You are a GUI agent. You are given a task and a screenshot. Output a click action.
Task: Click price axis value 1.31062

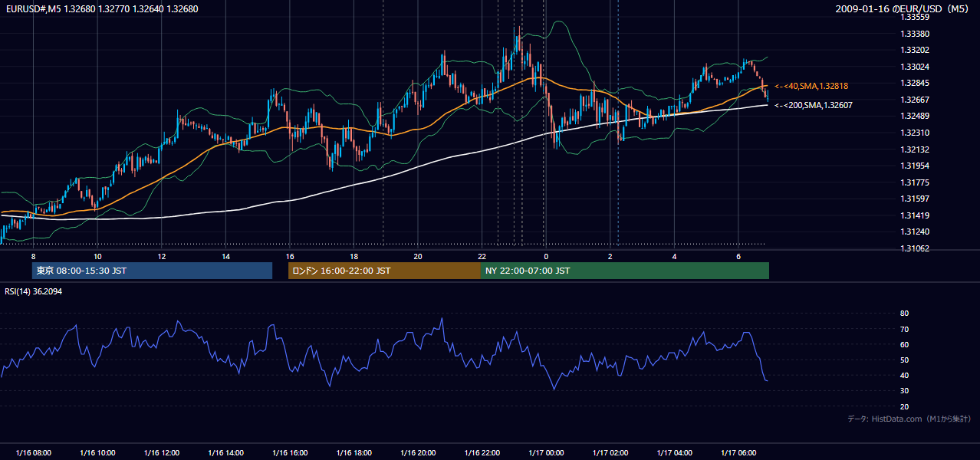[x=914, y=248]
